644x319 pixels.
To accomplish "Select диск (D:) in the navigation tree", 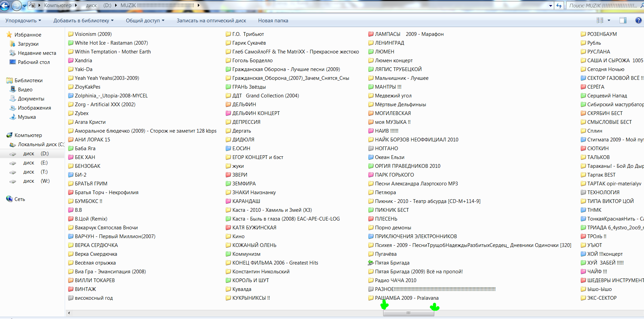I will tap(32, 154).
